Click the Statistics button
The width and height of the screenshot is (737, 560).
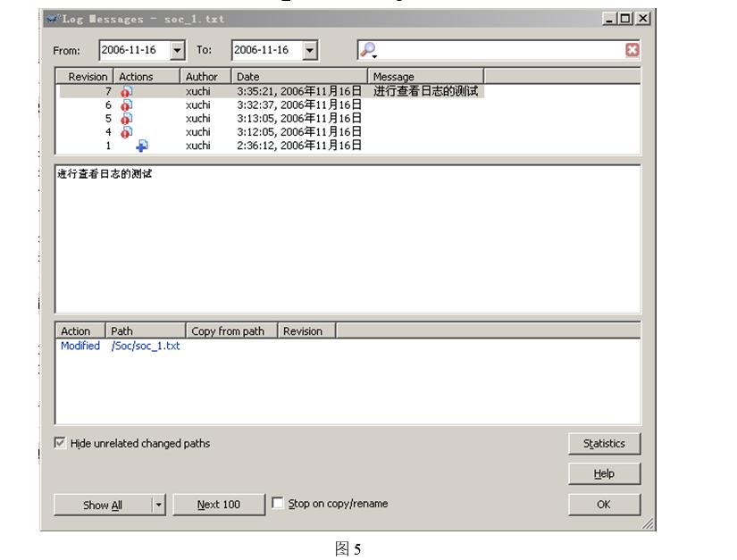604,444
